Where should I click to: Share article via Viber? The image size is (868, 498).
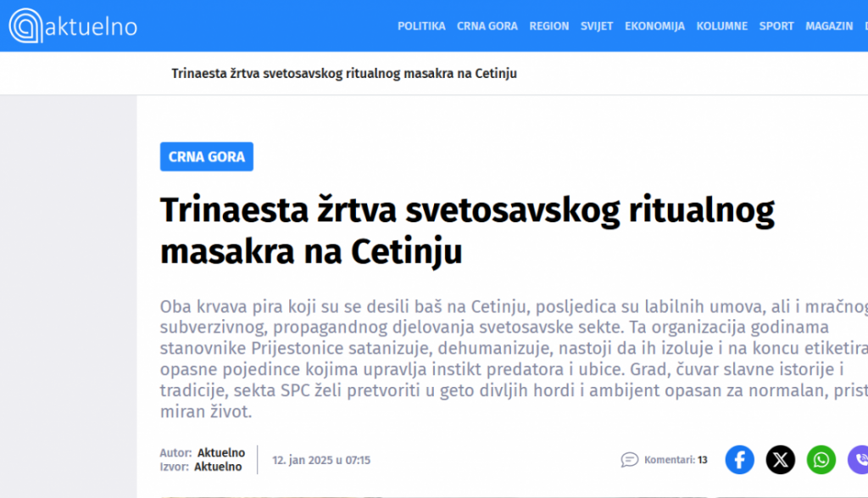pyautogui.click(x=859, y=460)
